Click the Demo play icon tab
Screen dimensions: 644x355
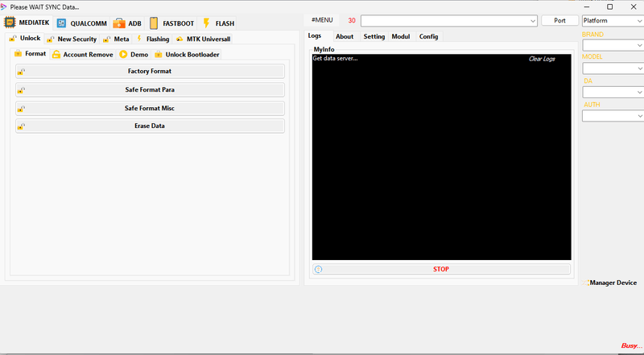coord(124,54)
